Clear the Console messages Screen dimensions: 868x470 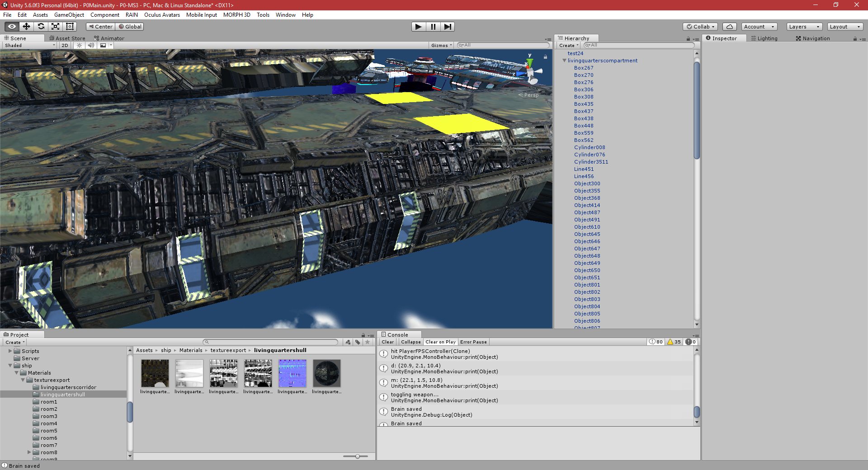(x=387, y=342)
